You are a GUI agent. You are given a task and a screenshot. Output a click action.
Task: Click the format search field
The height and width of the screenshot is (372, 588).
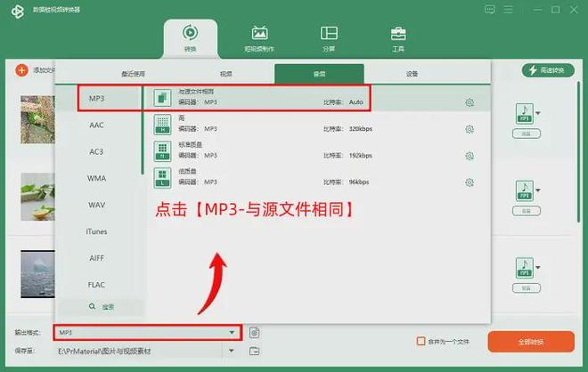coord(102,307)
